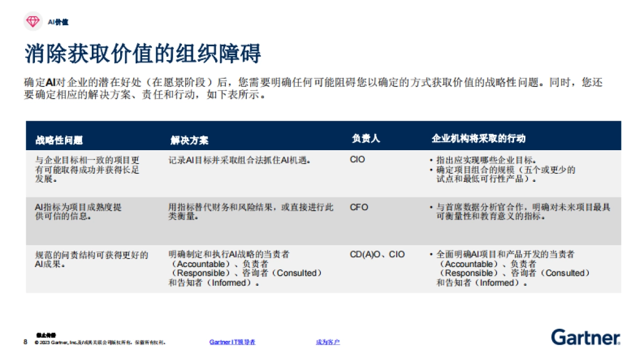
Task: Select the AI价值 label next to the diamond
Action: [x=57, y=22]
